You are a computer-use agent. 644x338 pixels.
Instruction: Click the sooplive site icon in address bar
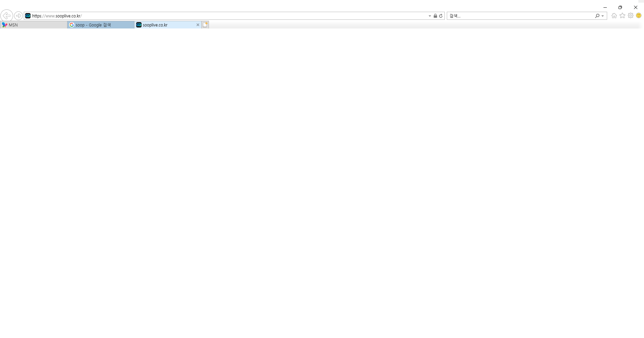[28, 16]
